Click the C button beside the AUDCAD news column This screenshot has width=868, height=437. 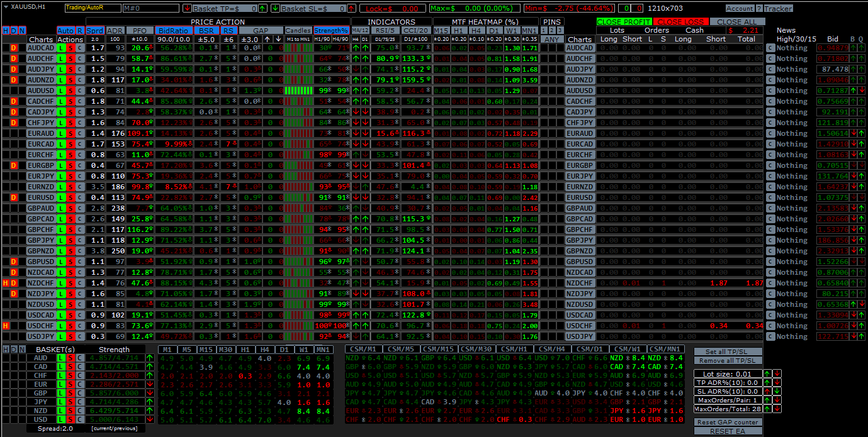coord(770,48)
